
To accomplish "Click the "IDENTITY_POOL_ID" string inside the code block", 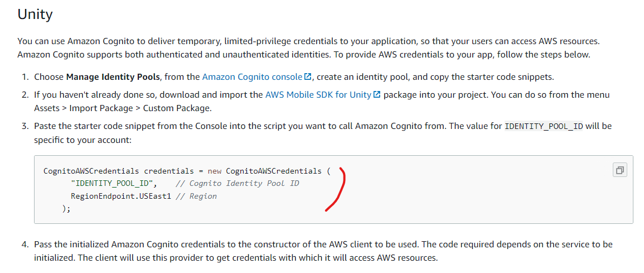I will click(x=114, y=183).
